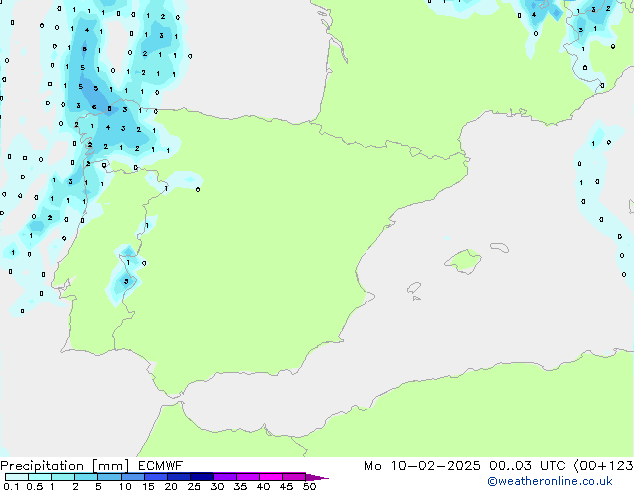Click the date "10-02-2025"

coord(435,465)
